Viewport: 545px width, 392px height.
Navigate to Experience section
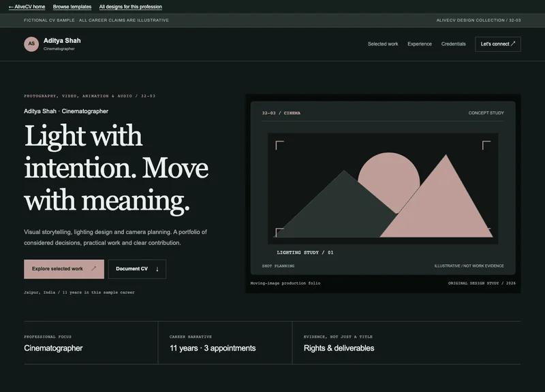[x=420, y=44]
